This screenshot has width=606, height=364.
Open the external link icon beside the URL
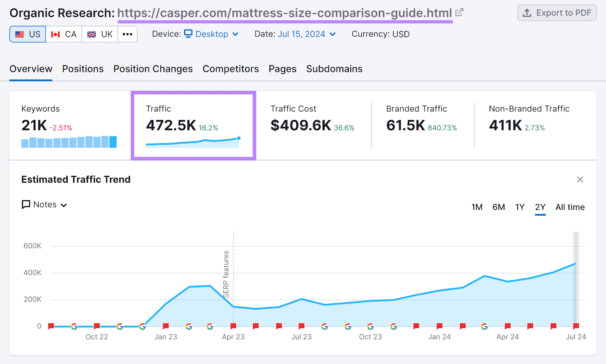[459, 12]
